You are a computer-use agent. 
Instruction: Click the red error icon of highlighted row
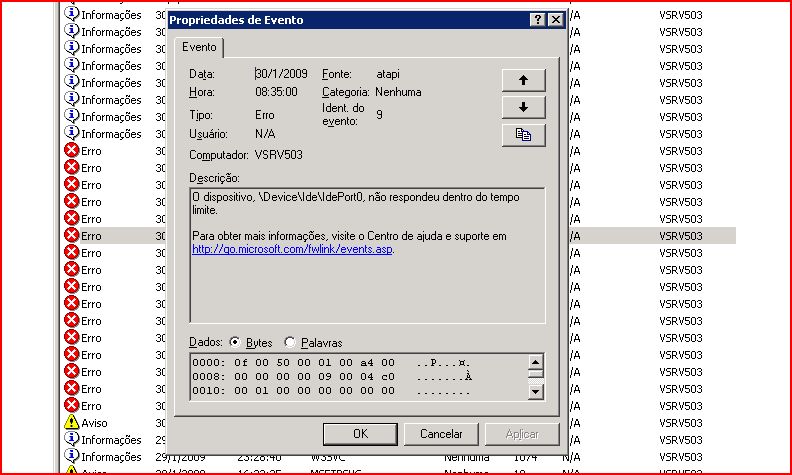pyautogui.click(x=71, y=236)
